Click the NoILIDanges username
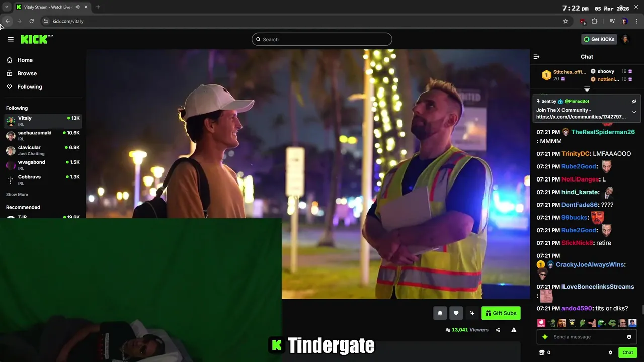The image size is (644, 362). (580, 179)
